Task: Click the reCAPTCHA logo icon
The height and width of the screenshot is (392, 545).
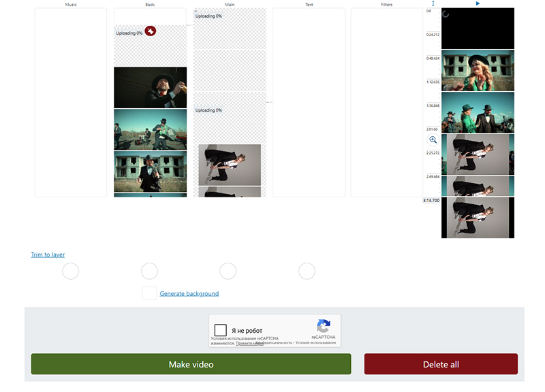Action: point(324,326)
